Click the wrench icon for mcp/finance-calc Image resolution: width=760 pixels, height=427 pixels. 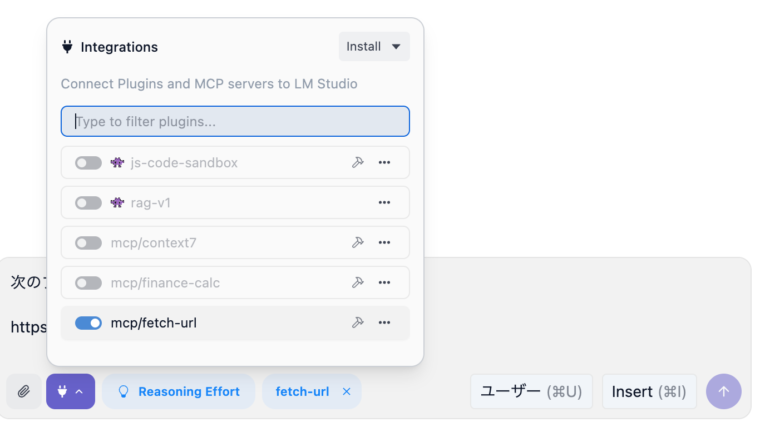357,283
